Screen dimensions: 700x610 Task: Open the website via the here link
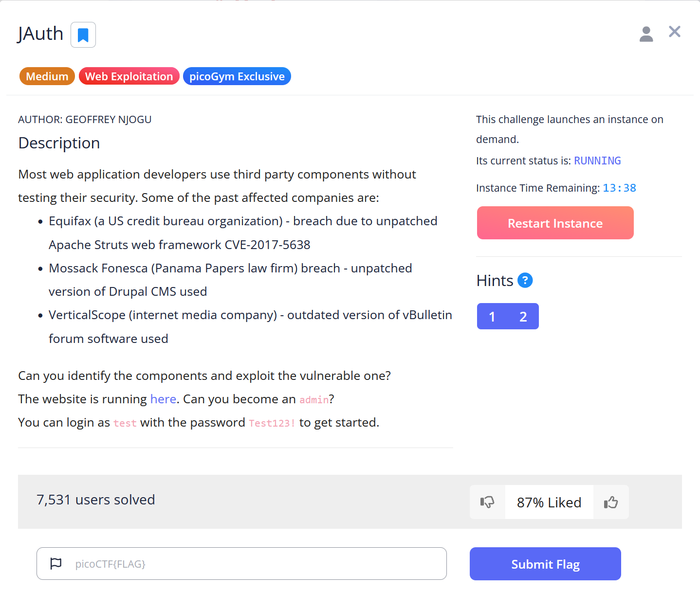pyautogui.click(x=163, y=399)
